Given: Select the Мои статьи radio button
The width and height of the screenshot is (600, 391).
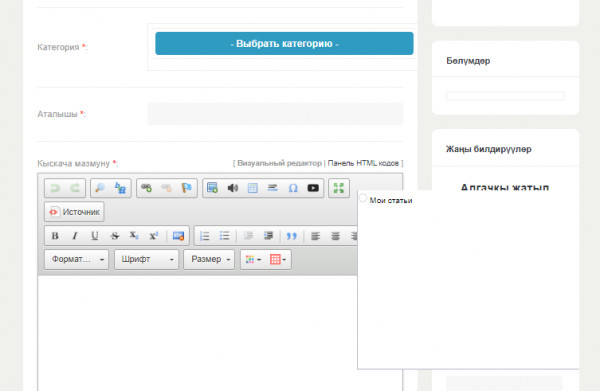Looking at the screenshot, I should (363, 198).
